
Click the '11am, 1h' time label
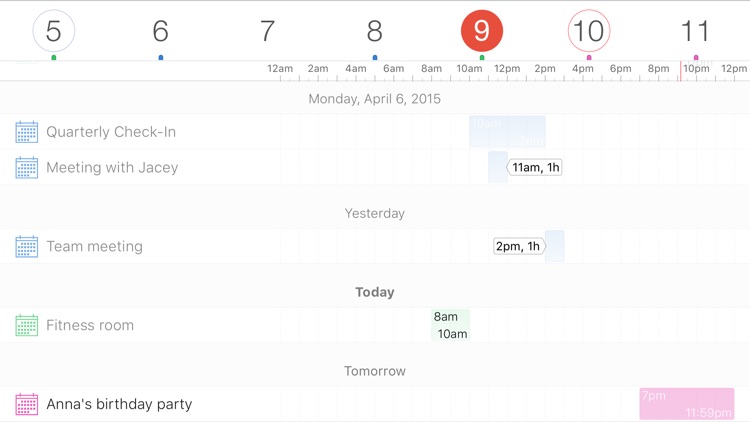coord(535,167)
